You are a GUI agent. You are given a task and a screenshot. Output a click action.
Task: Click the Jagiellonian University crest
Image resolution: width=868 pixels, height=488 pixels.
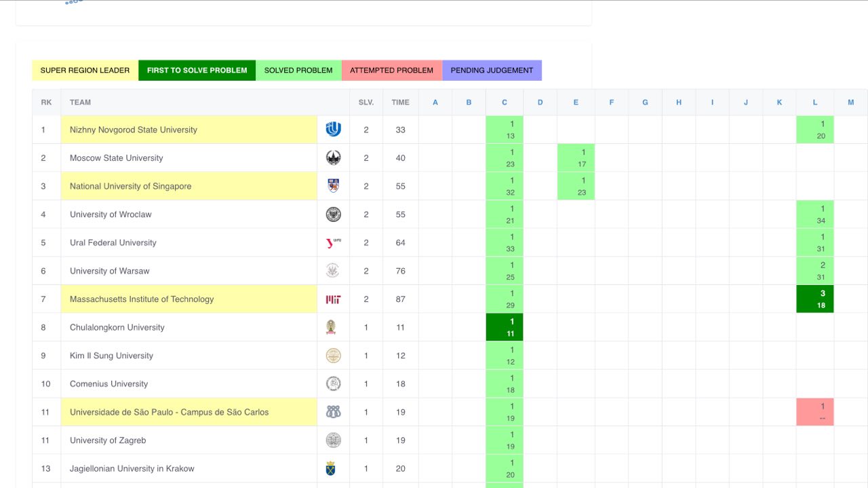click(330, 468)
